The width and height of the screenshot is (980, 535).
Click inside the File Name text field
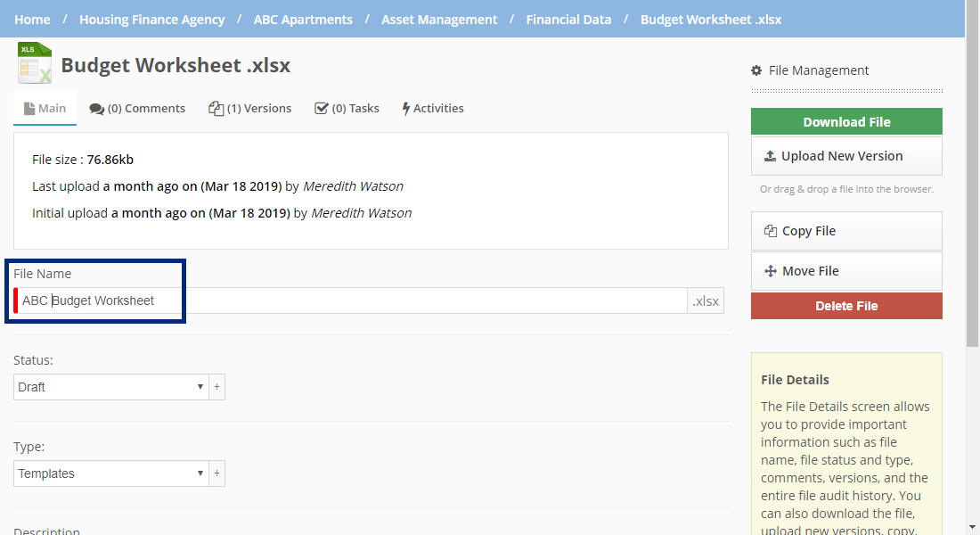click(x=350, y=300)
